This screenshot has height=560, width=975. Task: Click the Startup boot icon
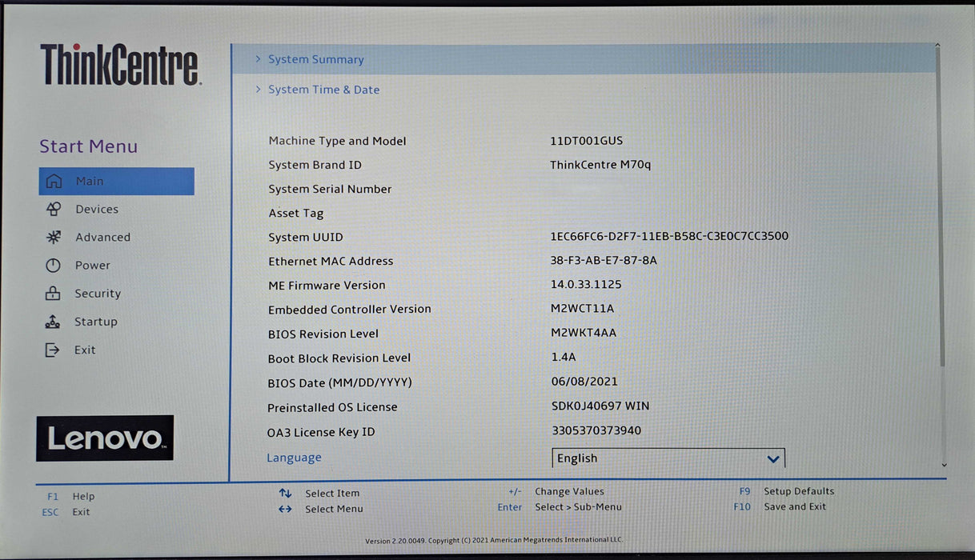point(52,322)
